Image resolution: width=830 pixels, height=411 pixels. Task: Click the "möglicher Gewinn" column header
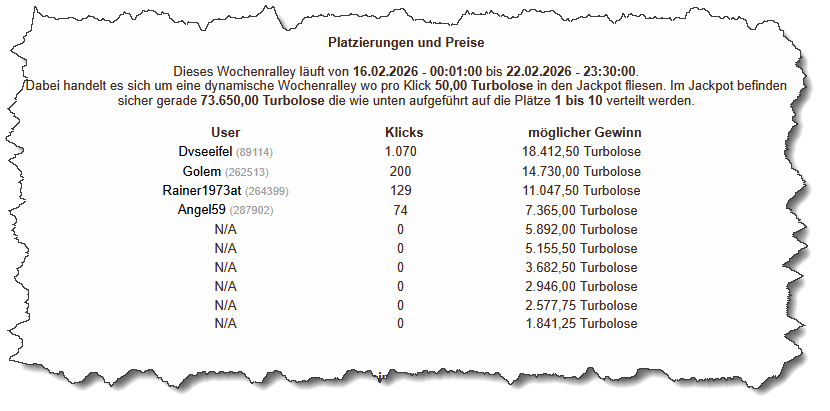point(585,132)
